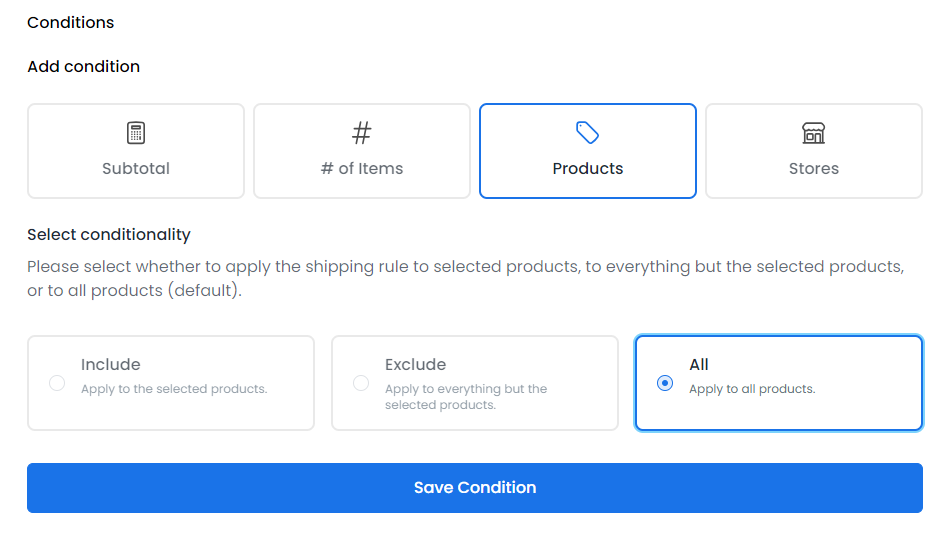
Task: Click the hash icon for item count
Action: point(362,133)
